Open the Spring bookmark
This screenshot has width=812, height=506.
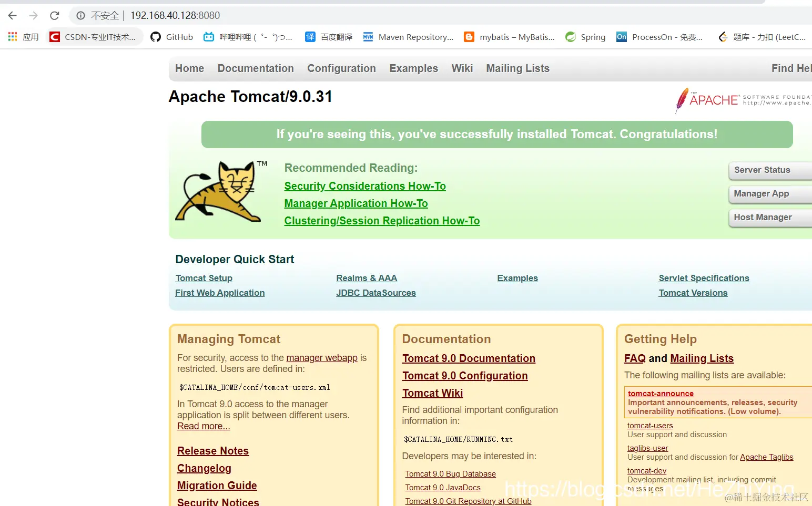tap(585, 37)
